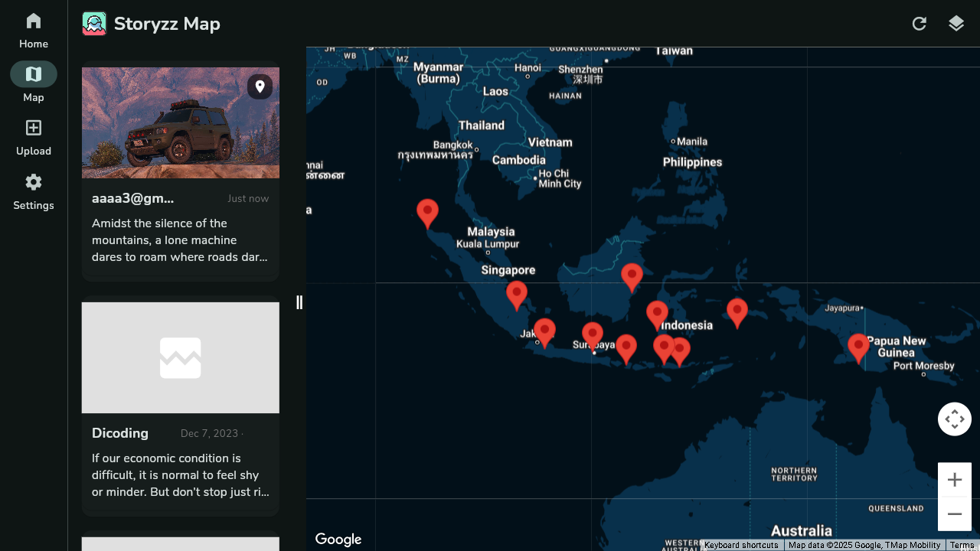Refresh the map stories

(919, 24)
